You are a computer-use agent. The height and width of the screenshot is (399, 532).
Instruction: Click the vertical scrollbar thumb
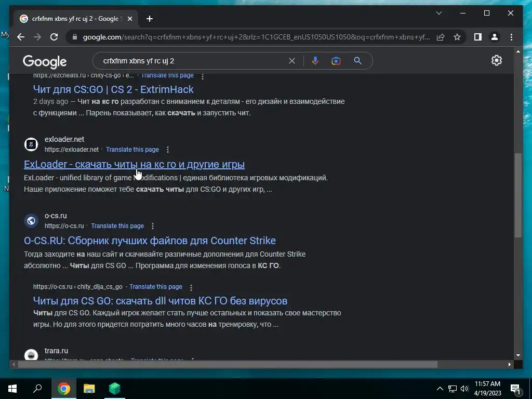[x=518, y=196]
